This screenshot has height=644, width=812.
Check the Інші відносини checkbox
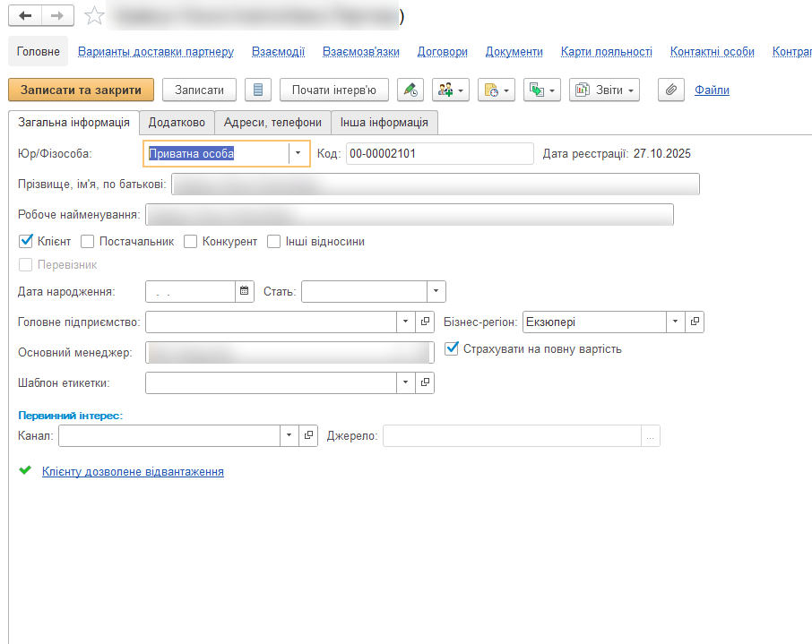(273, 242)
